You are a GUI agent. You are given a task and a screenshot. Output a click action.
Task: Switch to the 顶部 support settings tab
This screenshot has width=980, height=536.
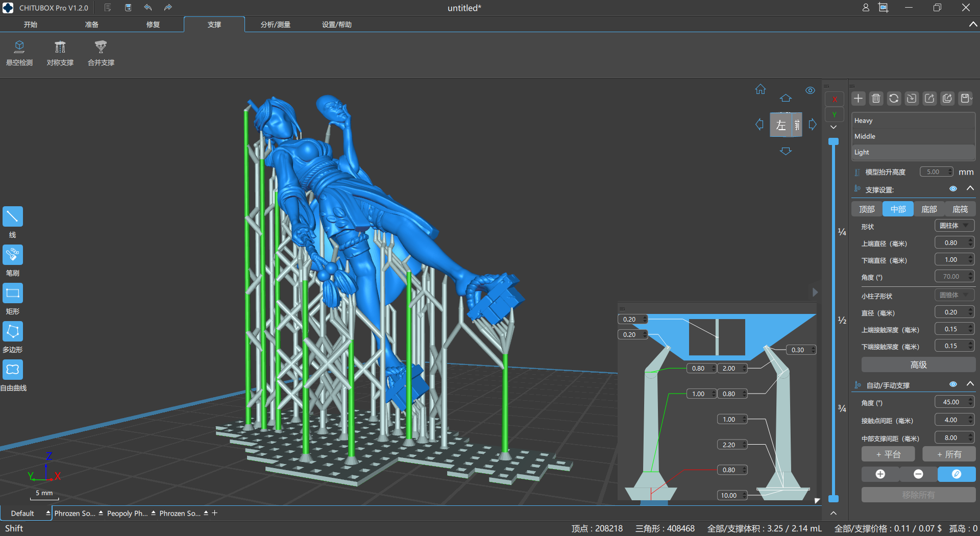pyautogui.click(x=867, y=209)
